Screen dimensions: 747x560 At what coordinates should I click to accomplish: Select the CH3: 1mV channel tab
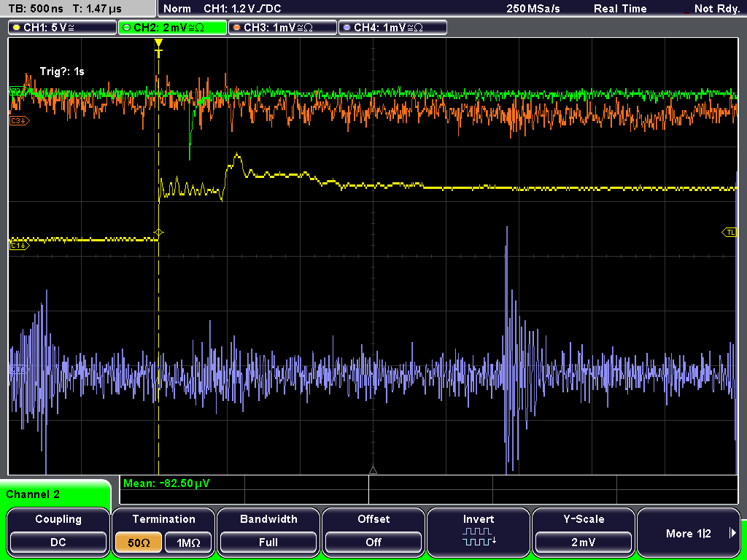(282, 28)
